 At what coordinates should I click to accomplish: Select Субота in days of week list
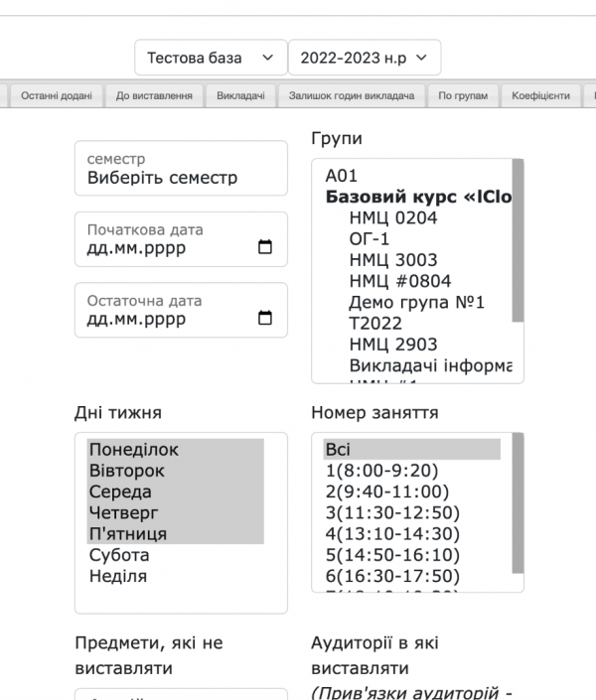(x=120, y=555)
